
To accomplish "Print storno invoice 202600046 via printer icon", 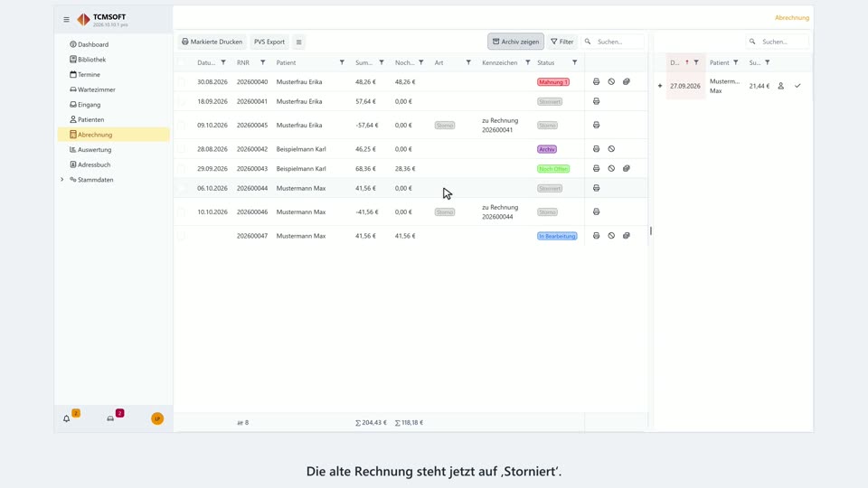I will click(596, 211).
